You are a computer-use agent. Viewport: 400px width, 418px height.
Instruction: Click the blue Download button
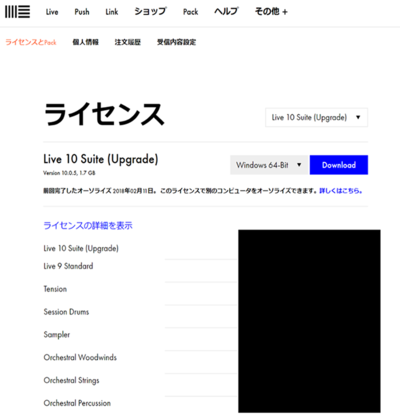click(339, 165)
